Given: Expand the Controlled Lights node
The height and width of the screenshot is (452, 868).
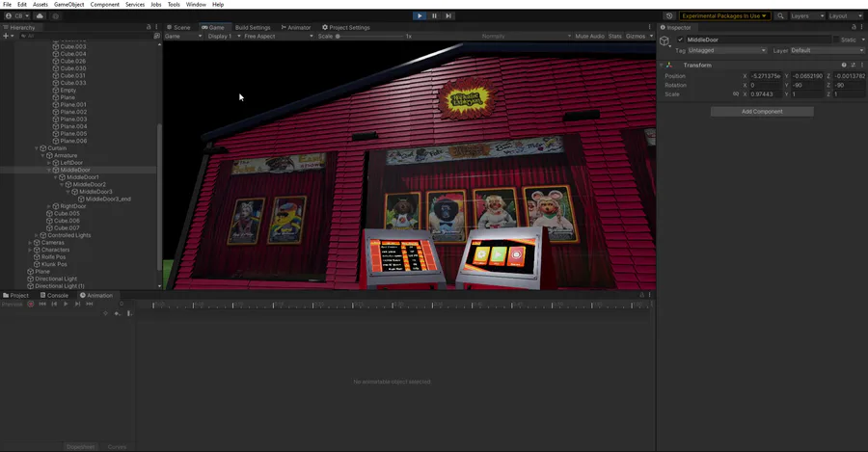Looking at the screenshot, I should pyautogui.click(x=37, y=235).
